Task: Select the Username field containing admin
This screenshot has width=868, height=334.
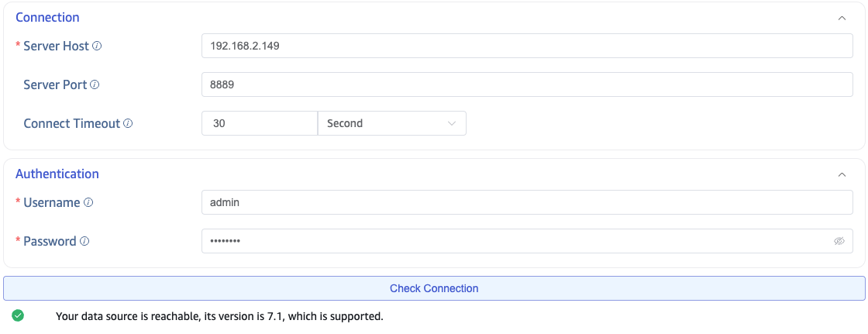Action: [x=527, y=202]
